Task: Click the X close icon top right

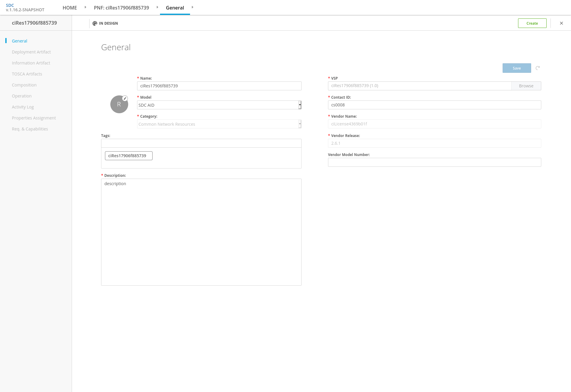Action: tap(561, 23)
